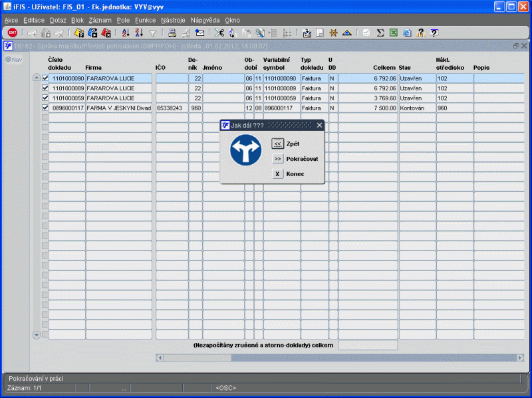The height and width of the screenshot is (398, 532).
Task: Sort descending with the Z-A icon
Action: pyautogui.click(x=139, y=33)
